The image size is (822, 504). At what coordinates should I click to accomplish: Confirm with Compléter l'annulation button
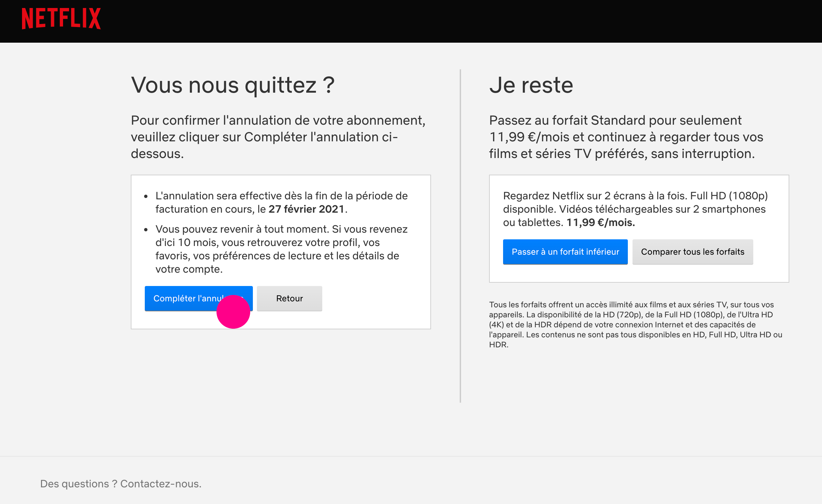[x=198, y=298]
